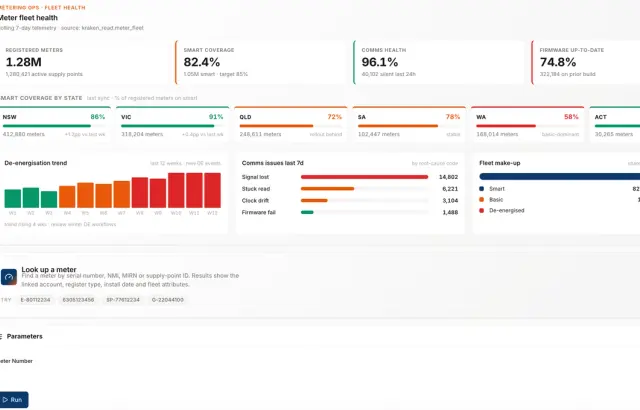Screen dimensions: 640x410
Task: Click the QLD 72% value
Action: [334, 117]
